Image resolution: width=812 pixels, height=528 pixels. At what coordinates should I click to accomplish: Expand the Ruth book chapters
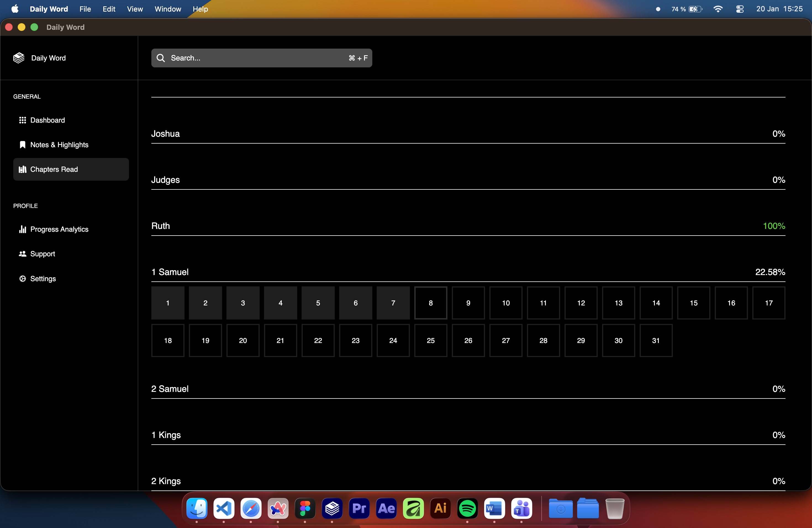coord(160,226)
